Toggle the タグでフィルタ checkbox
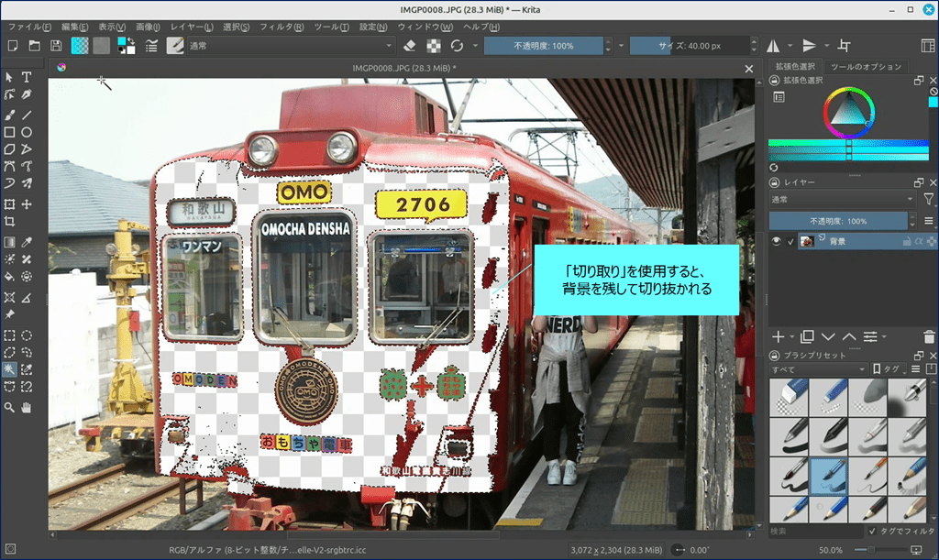Image resolution: width=939 pixels, height=560 pixels. 872,531
